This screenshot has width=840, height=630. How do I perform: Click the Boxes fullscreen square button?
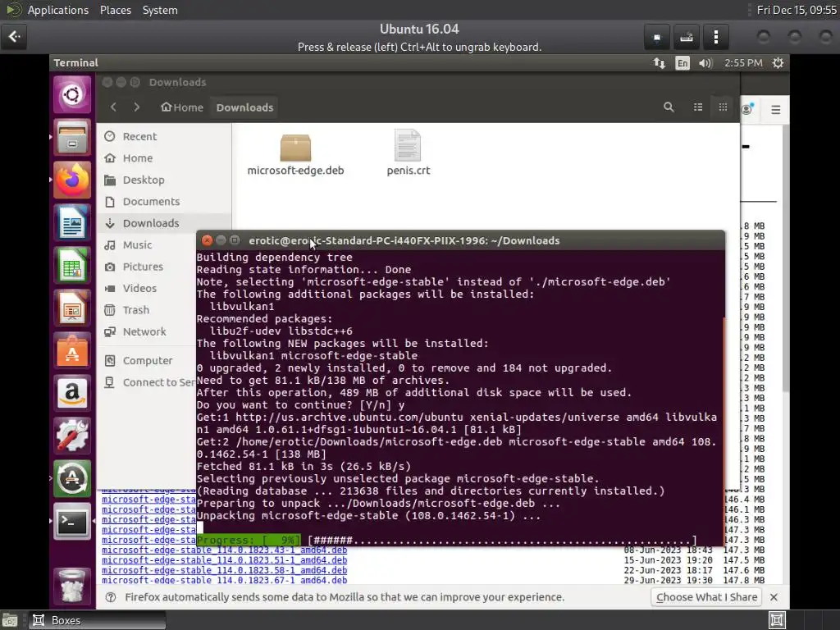pyautogui.click(x=657, y=37)
